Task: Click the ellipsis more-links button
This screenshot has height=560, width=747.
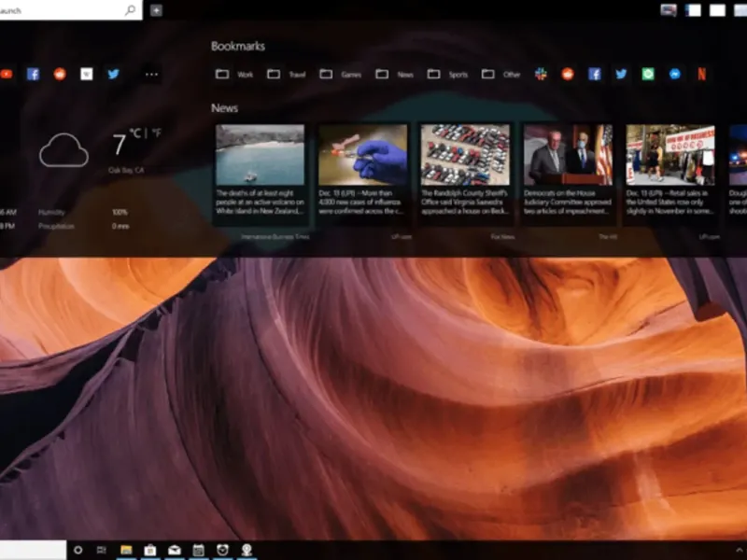Action: click(151, 75)
